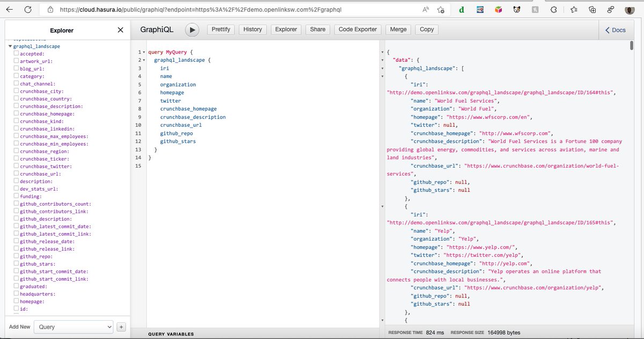Click the browser address bar URL
Viewport: 644px width, 339px height.
[x=200, y=10]
